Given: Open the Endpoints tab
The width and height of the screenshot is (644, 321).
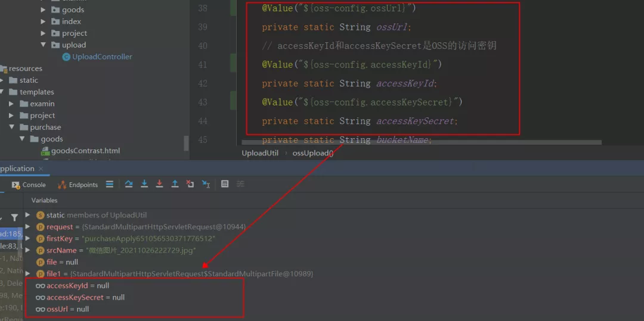Looking at the screenshot, I should pos(78,185).
